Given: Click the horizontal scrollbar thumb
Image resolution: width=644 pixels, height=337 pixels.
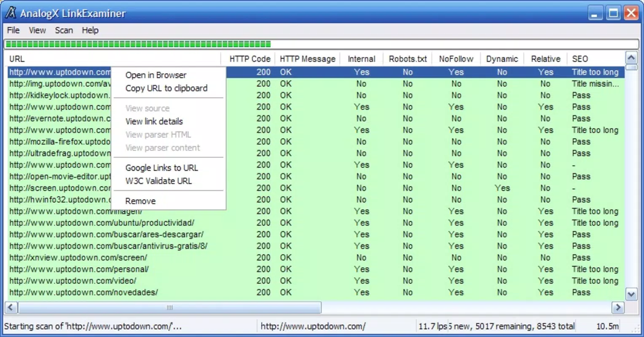Looking at the screenshot, I should (x=169, y=308).
